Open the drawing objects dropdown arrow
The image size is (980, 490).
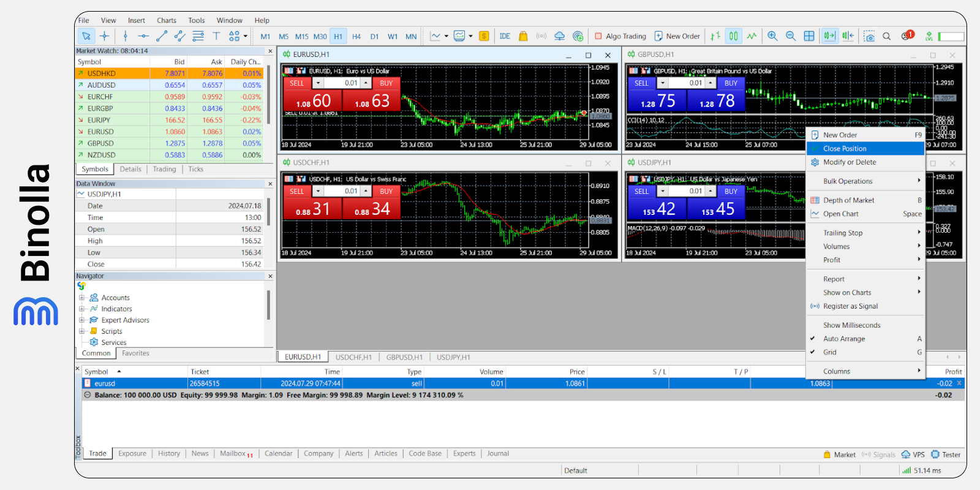point(246,36)
